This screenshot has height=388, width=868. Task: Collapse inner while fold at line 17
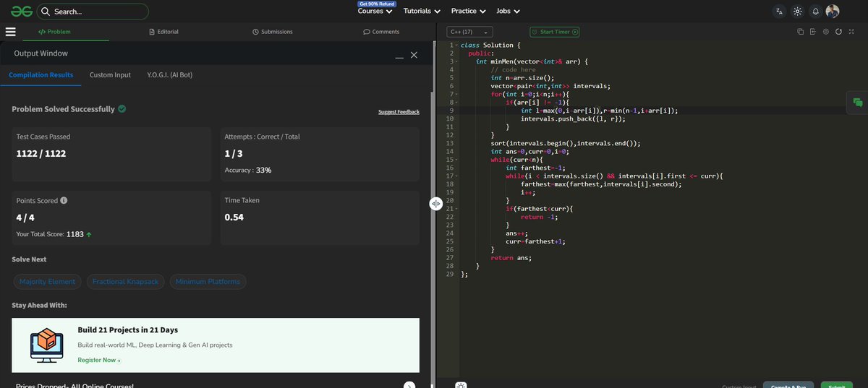(456, 176)
